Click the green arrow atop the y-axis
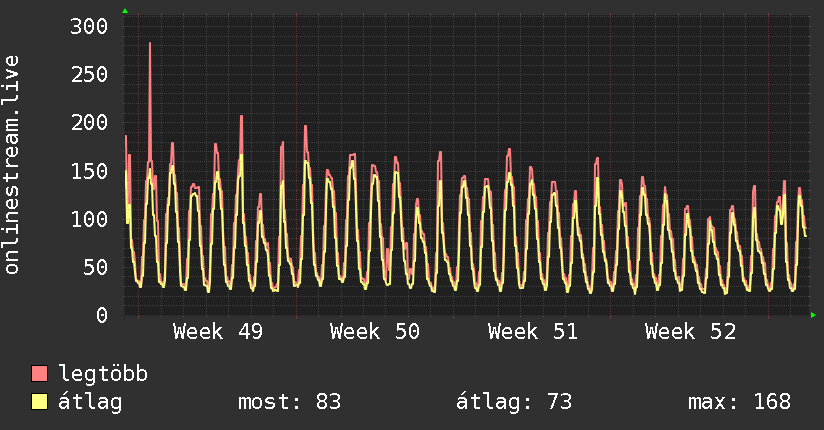This screenshot has height=430, width=824. [x=125, y=11]
